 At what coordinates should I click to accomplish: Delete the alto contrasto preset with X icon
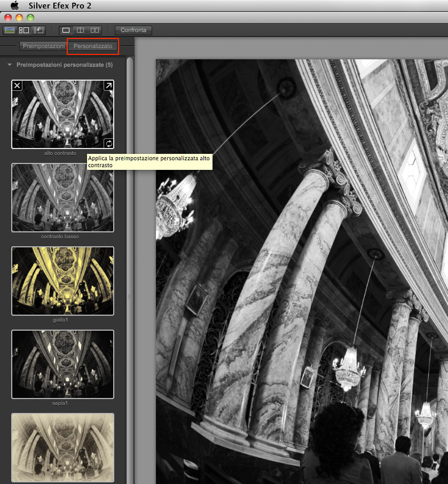click(17, 85)
